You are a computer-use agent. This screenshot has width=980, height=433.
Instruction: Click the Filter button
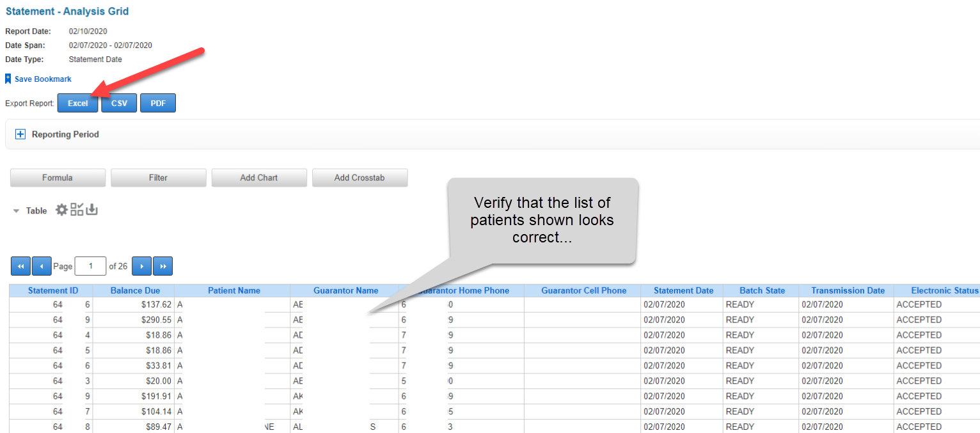tap(158, 178)
